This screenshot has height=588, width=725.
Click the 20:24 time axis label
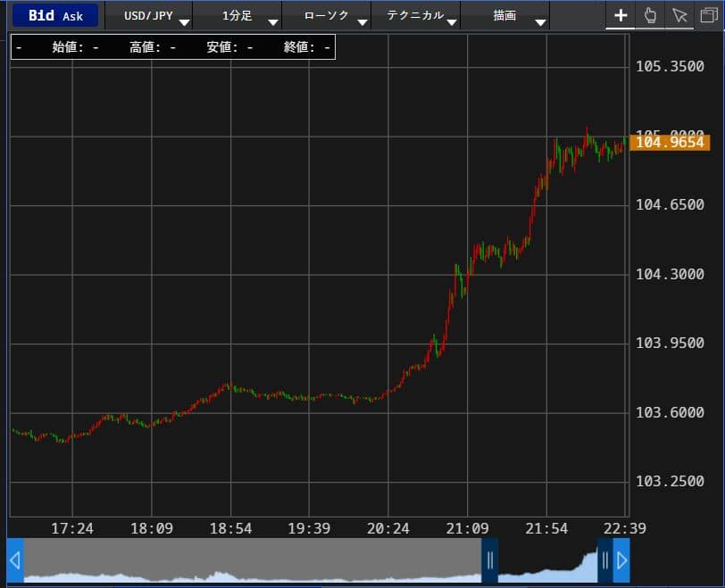tap(387, 528)
